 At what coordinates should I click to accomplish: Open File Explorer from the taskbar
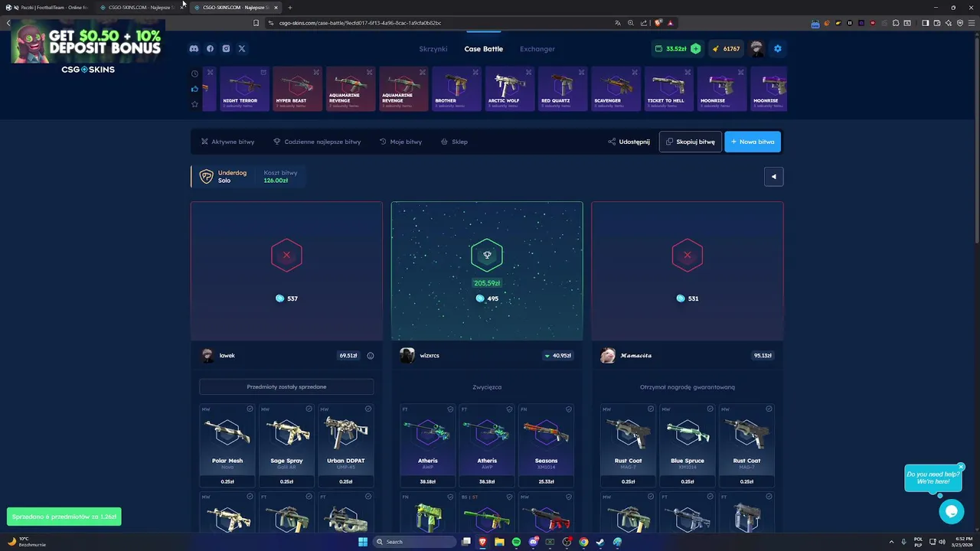click(x=499, y=542)
